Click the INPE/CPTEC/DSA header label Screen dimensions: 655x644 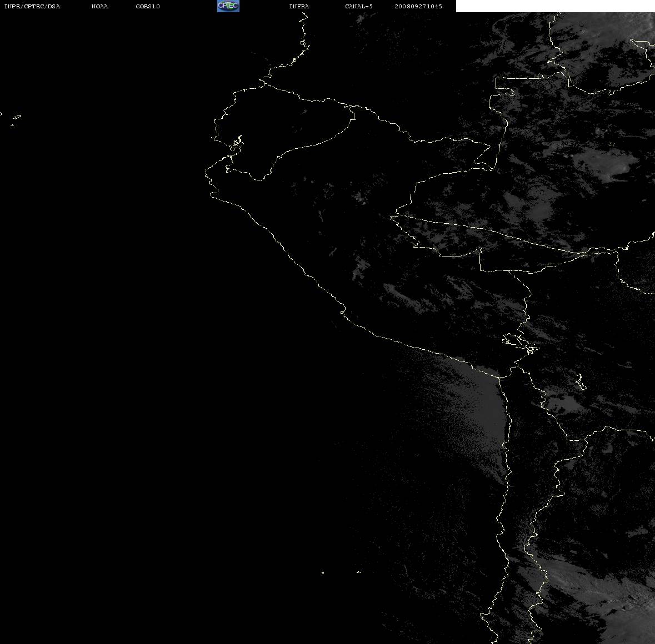tap(32, 6)
